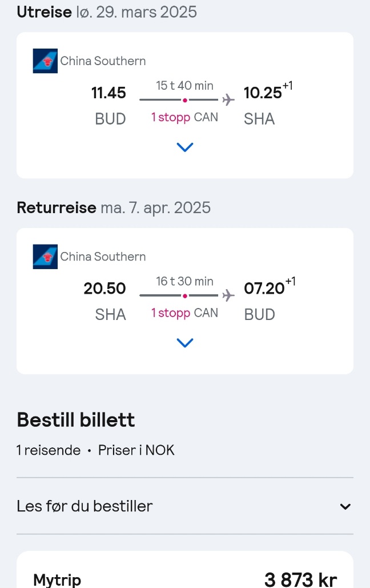Expand the "Les før du bestiller" section
The image size is (370, 588).
[x=345, y=507]
